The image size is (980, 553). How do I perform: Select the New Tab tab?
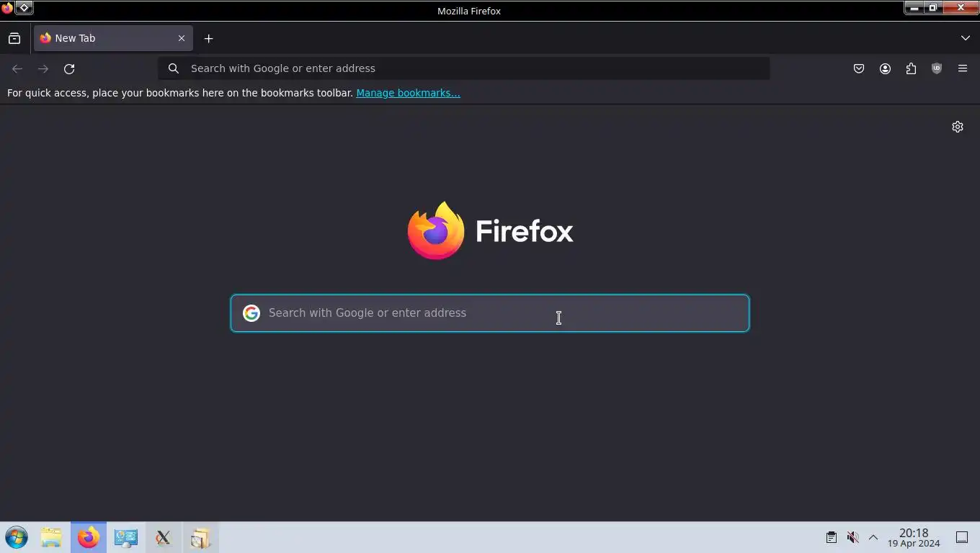113,38
